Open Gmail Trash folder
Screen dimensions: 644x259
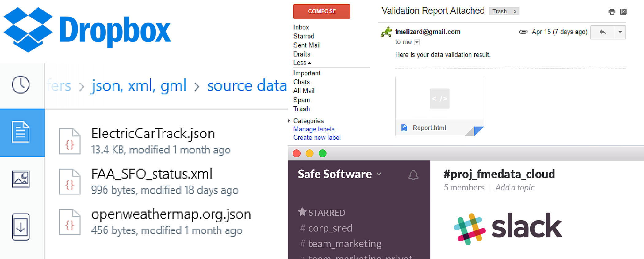[x=301, y=109]
